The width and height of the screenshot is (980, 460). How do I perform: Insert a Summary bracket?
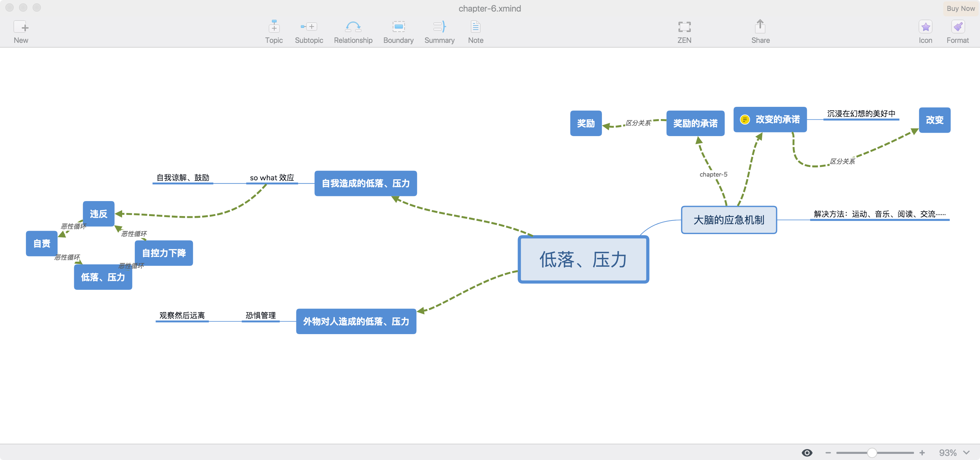click(439, 27)
